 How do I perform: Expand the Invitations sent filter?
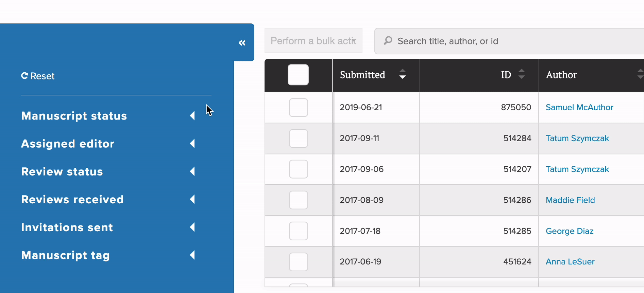(x=108, y=227)
